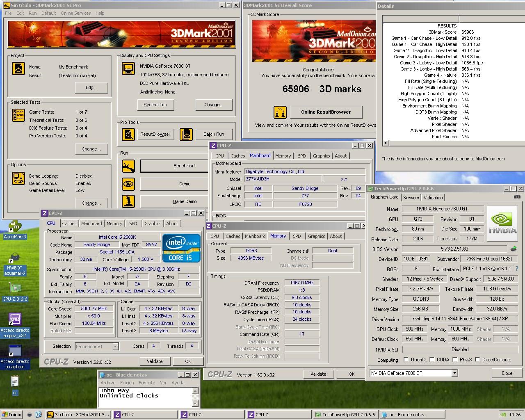The width and height of the screenshot is (525, 420).
Task: Click OK in the CPU-Z Memory window
Action: pos(352,374)
